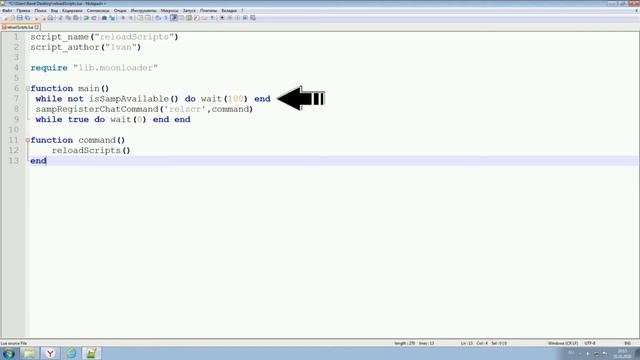Image resolution: width=640 pixels, height=360 pixels.
Task: Open the Файл menu
Action: 7,11
